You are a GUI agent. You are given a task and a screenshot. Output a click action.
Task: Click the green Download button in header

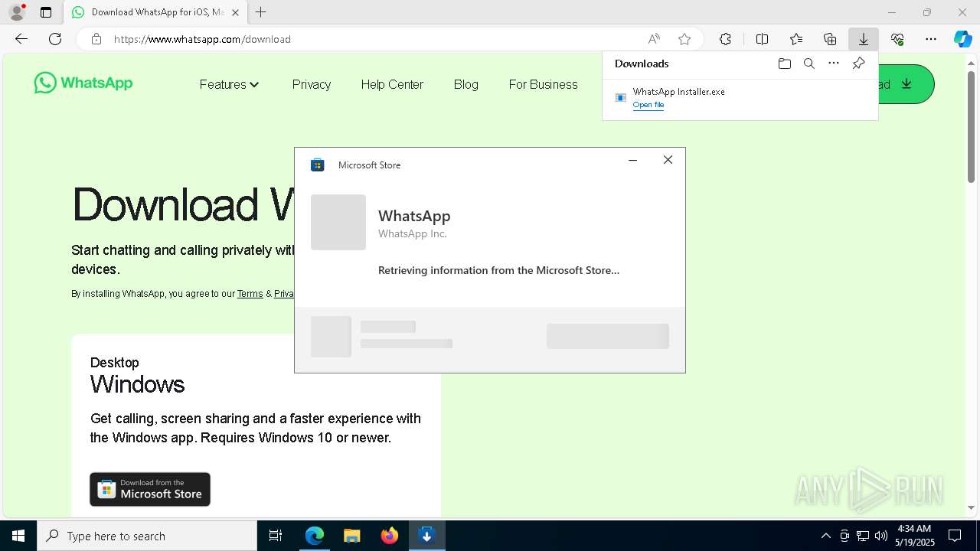906,84
